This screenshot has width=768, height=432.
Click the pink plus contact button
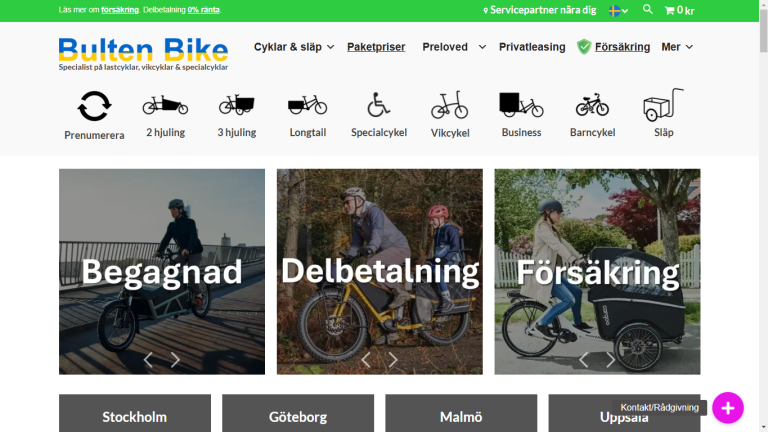[727, 408]
